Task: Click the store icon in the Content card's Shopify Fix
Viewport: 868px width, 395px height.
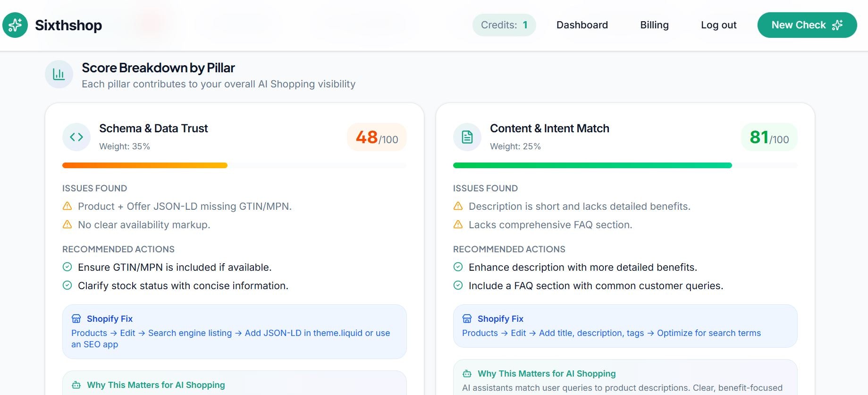Action: (467, 318)
